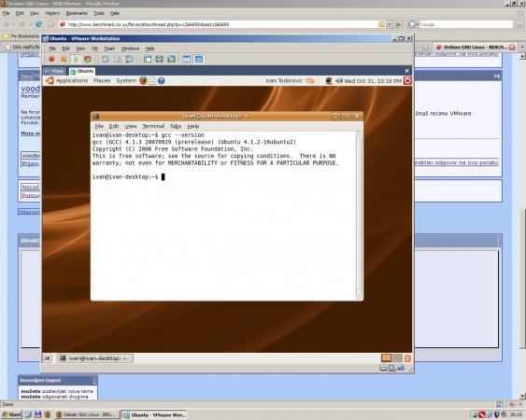
Task: Open the Ubuntu Applications menu
Action: coord(71,80)
